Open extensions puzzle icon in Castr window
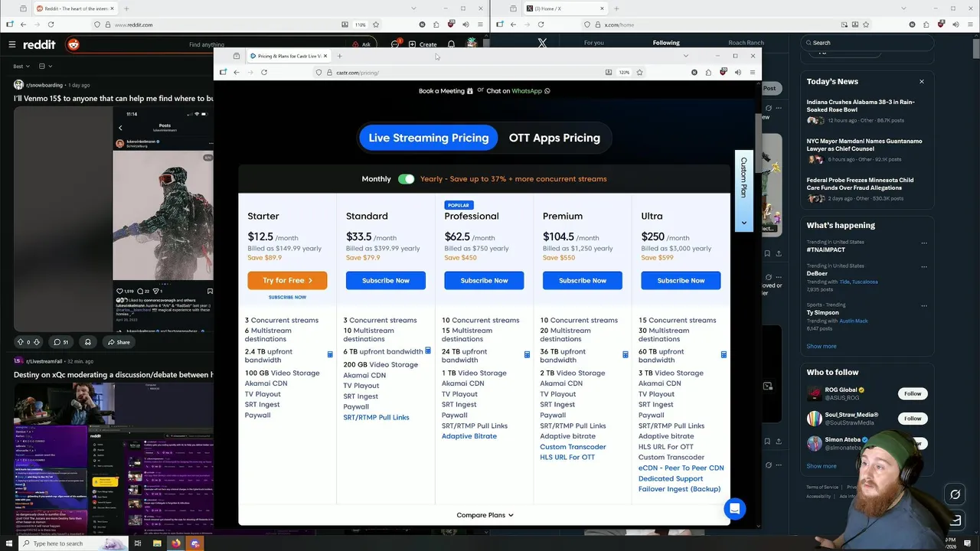 [x=708, y=72]
